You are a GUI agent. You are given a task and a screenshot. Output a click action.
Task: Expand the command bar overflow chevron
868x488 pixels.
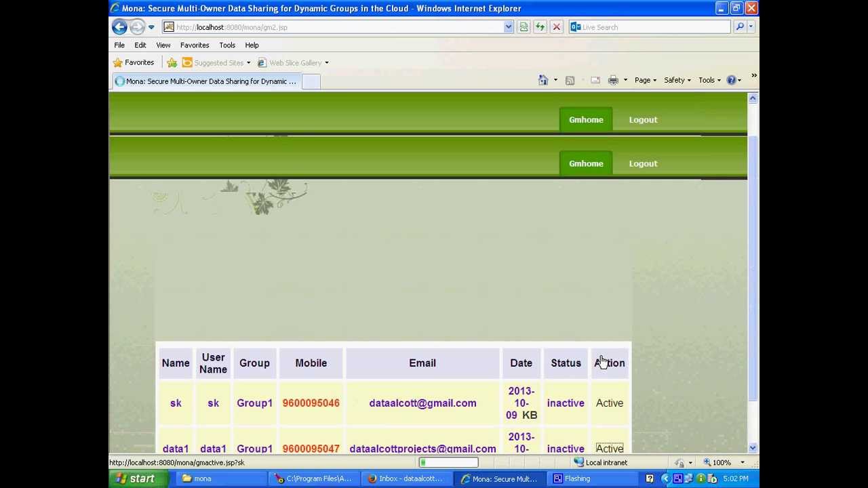point(753,76)
